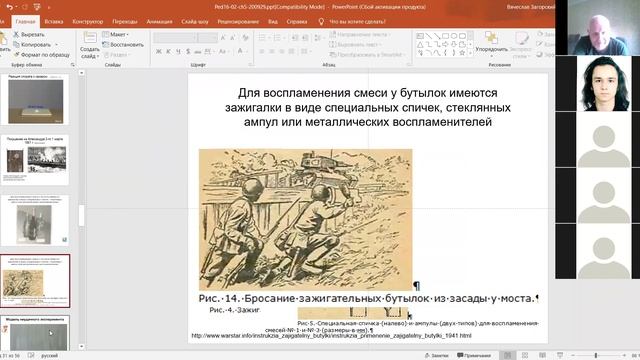The image size is (640, 360).
Task: Switch to Reading view in status bar
Action: [x=542, y=356]
